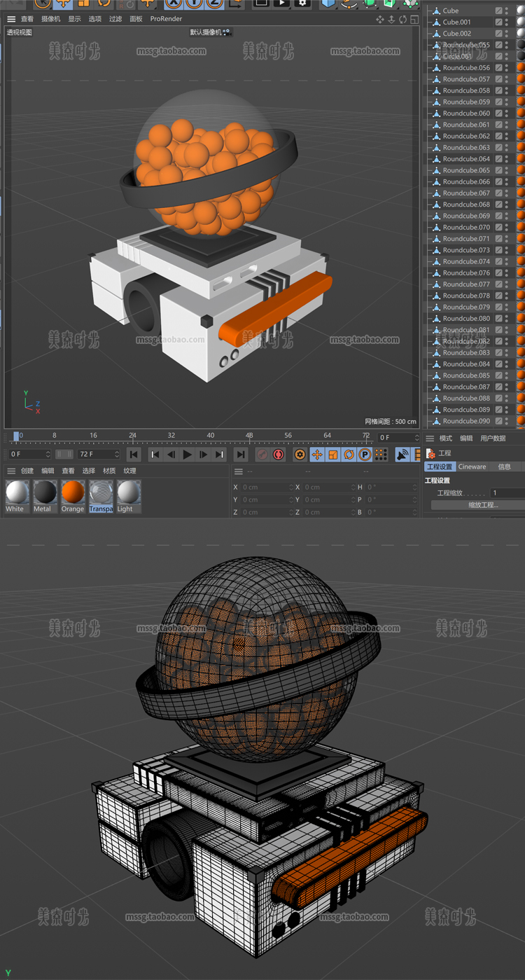The height and width of the screenshot is (980, 525).
Task: Open the ProRender viewport menu
Action: 166,19
